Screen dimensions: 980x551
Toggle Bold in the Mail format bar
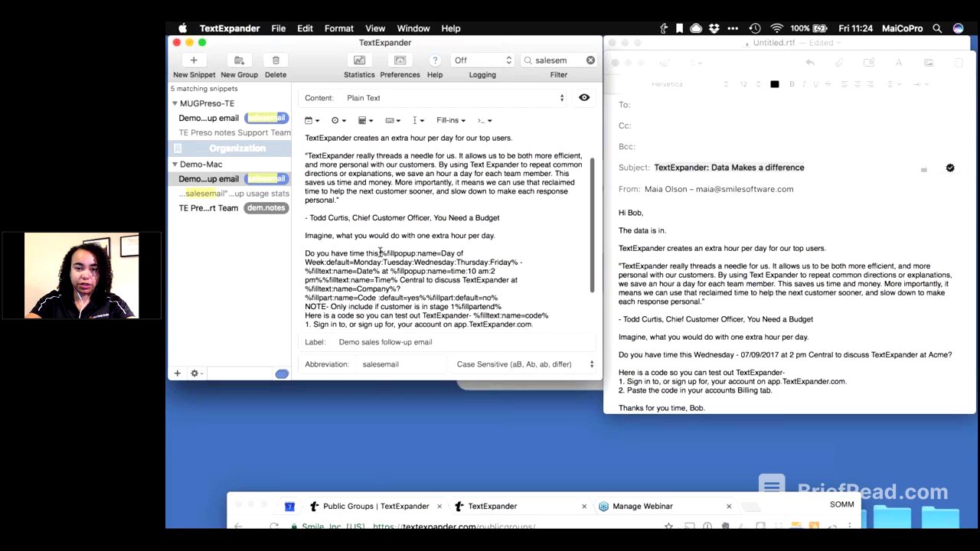coord(792,84)
